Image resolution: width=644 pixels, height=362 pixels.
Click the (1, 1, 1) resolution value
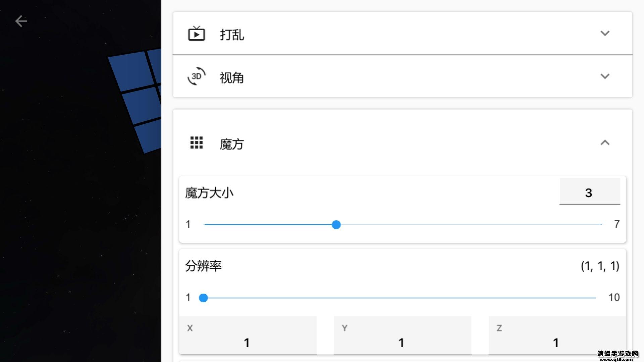(x=600, y=266)
